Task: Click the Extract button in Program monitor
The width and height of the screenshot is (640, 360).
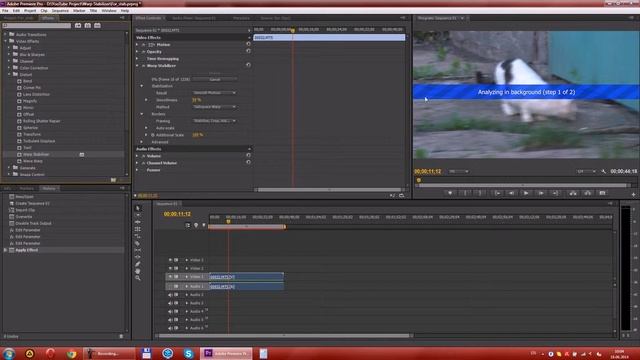Action: coord(588,193)
